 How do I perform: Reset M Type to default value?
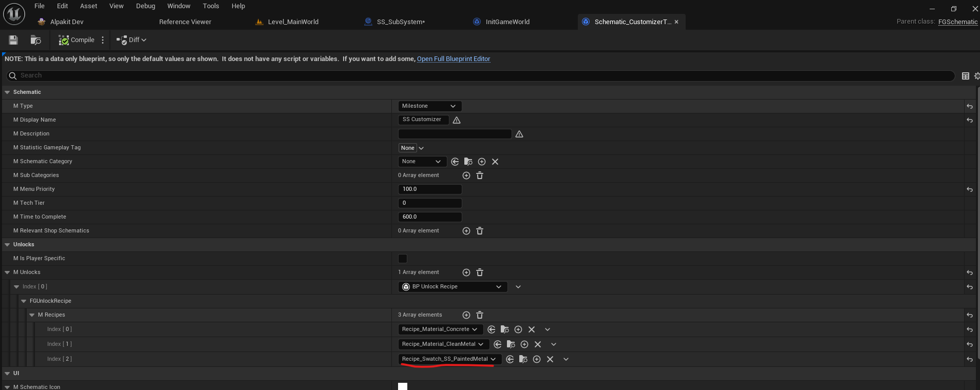970,106
